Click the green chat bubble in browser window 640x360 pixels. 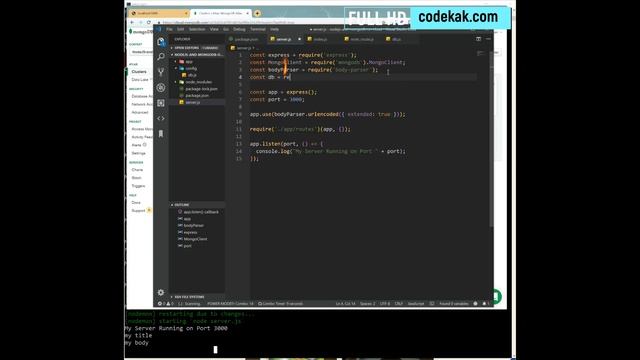498,296
